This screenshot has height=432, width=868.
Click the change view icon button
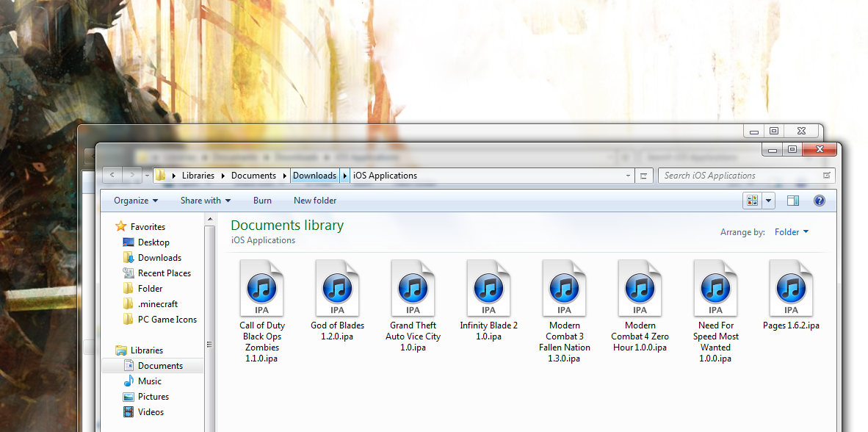752,201
